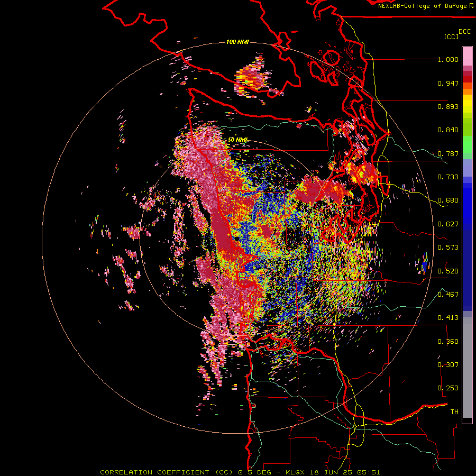
Task: Pick the light pink top legend swatch
Action: 467,56
